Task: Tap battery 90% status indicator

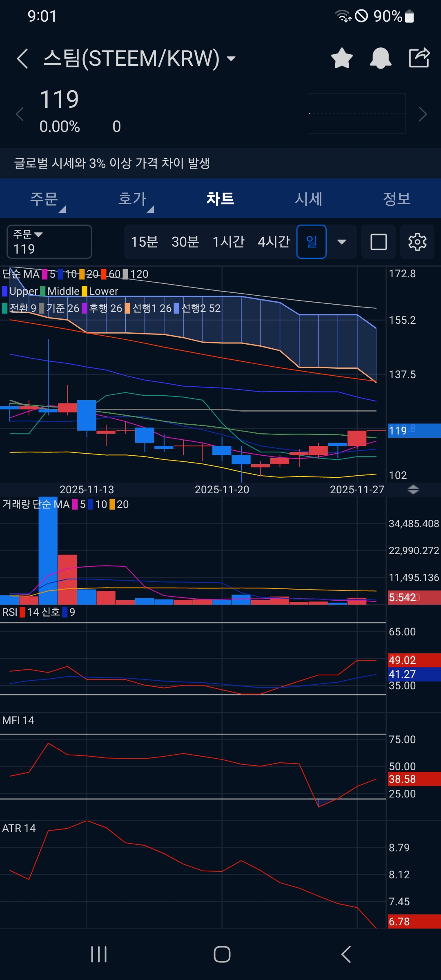Action: point(394,16)
